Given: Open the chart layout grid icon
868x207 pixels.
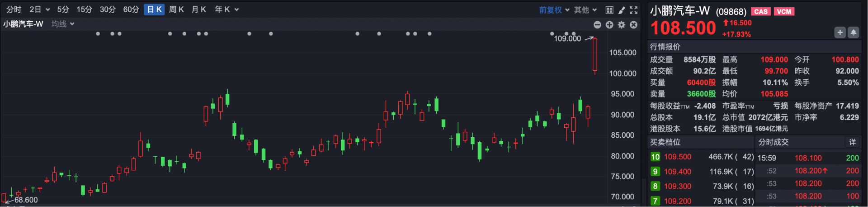Looking at the screenshot, I should pyautogui.click(x=609, y=10).
